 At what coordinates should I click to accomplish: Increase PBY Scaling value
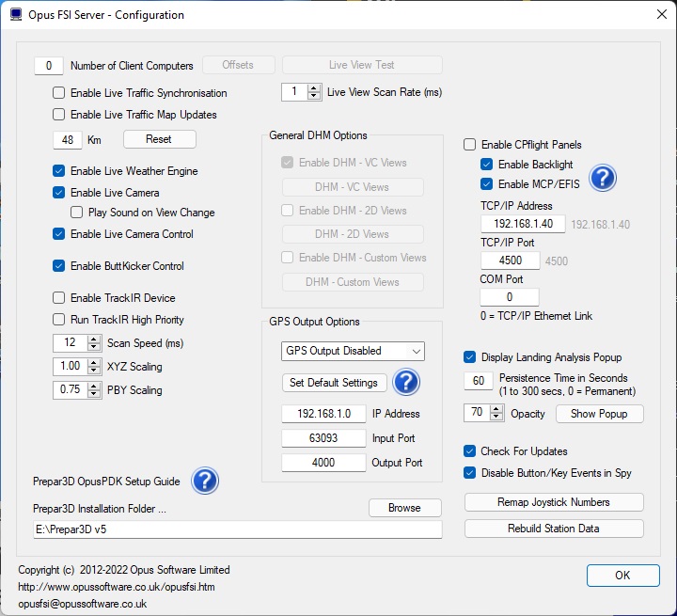[94, 386]
